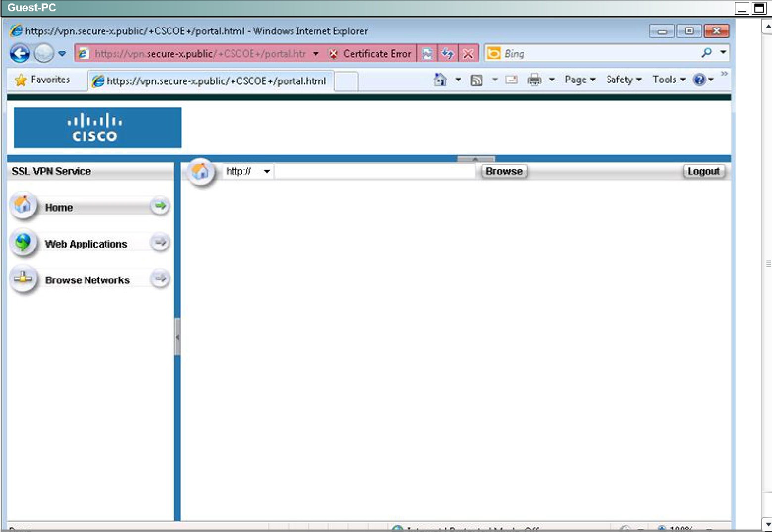Select Web Applications in the sidebar
The width and height of the screenshot is (772, 532).
86,244
